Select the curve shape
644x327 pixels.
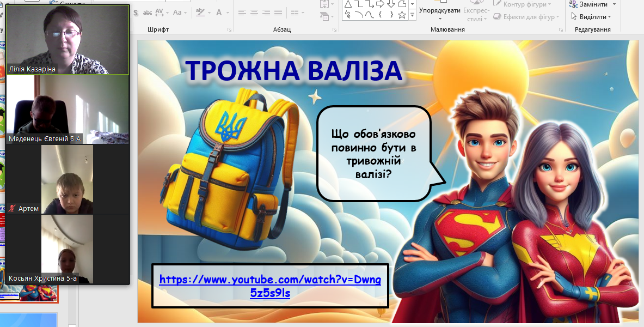click(370, 15)
